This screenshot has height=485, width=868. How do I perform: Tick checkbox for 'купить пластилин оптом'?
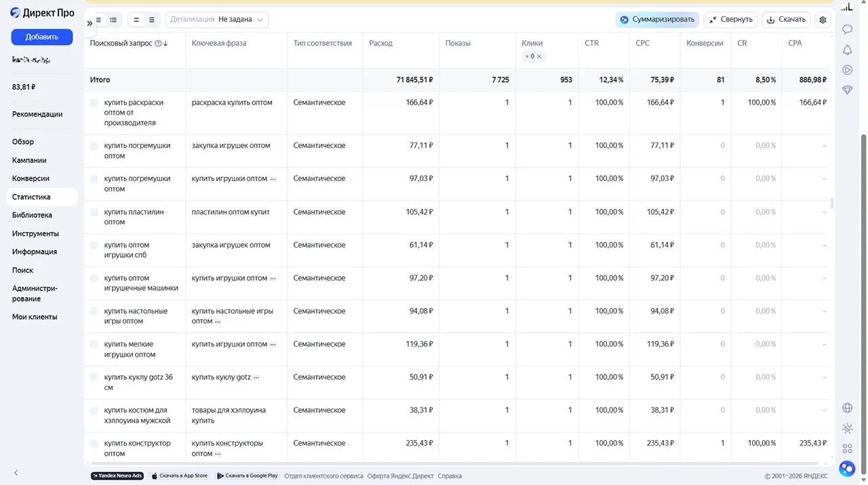coord(94,212)
